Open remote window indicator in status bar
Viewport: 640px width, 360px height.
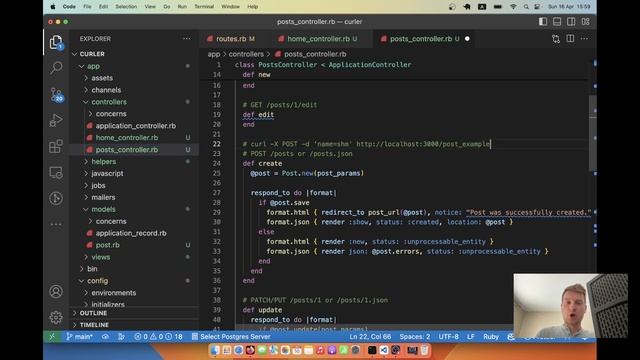[x=52, y=337]
